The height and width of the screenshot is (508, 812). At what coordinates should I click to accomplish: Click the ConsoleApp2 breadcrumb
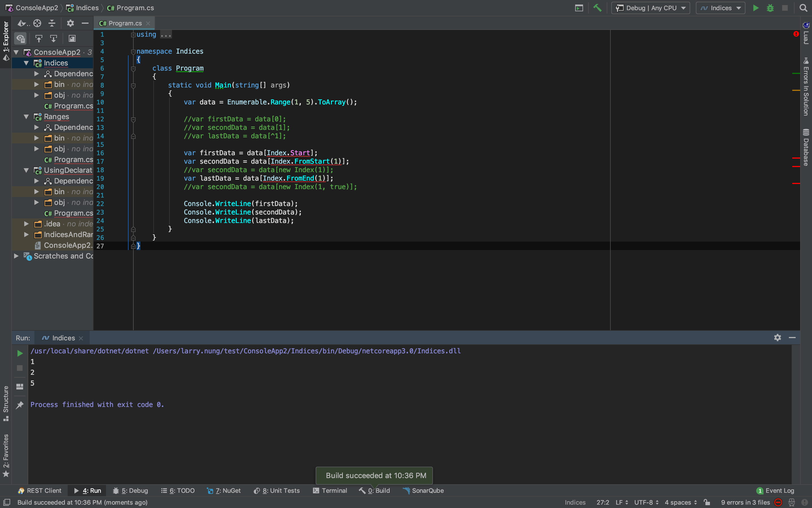click(x=32, y=8)
